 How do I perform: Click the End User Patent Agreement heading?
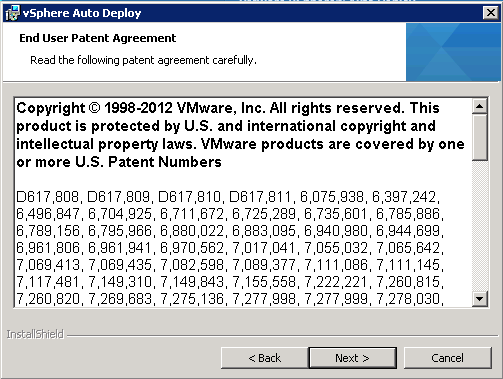point(98,38)
